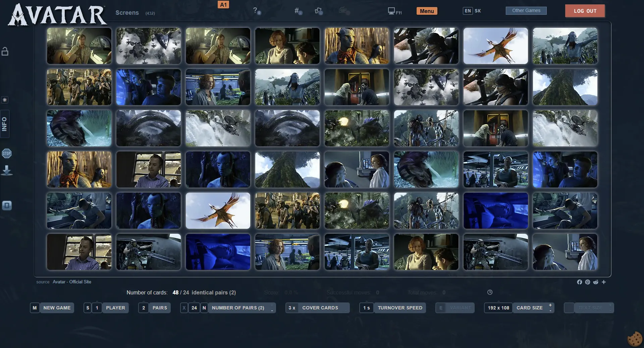
Task: Open the orange Menu
Action: tap(427, 11)
